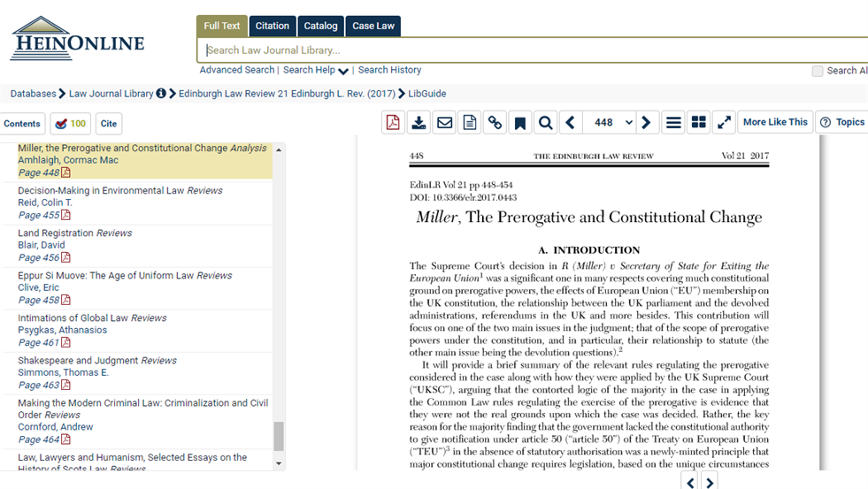
Task: Show the page text document icon
Action: click(x=470, y=122)
